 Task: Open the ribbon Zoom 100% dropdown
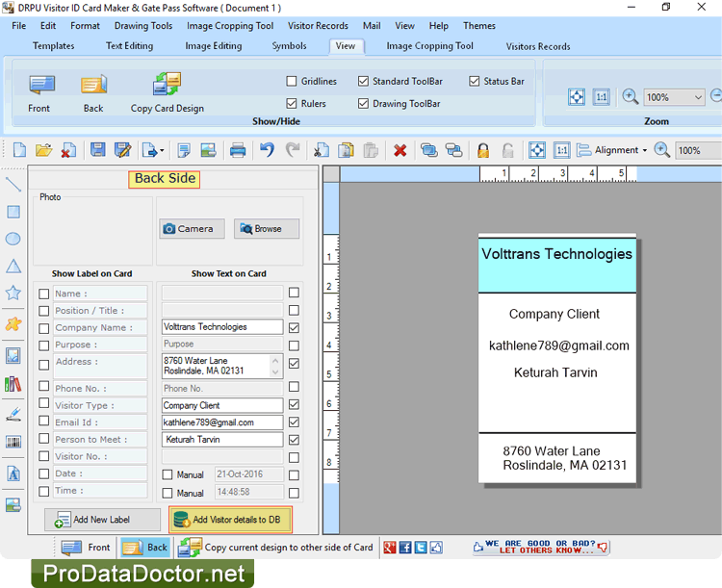(698, 97)
